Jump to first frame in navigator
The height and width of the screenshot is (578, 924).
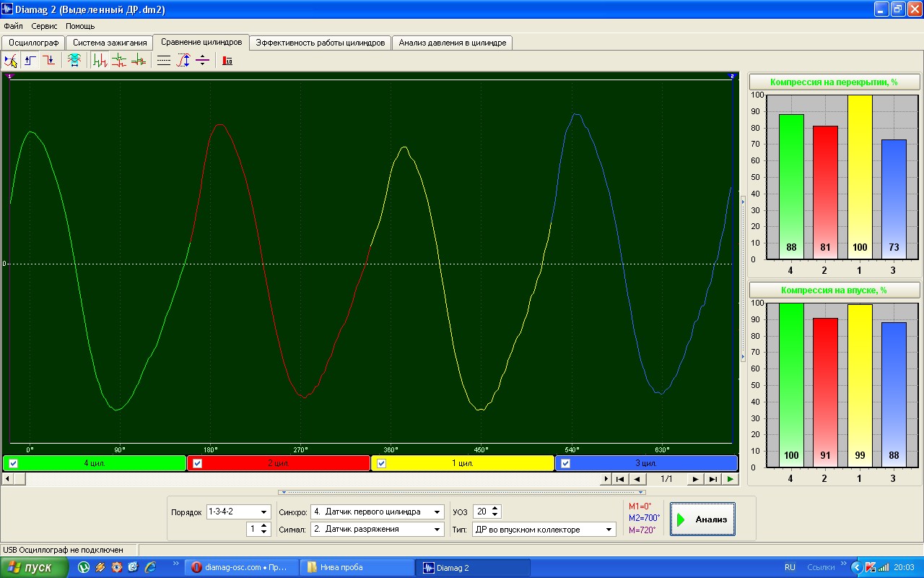(620, 479)
